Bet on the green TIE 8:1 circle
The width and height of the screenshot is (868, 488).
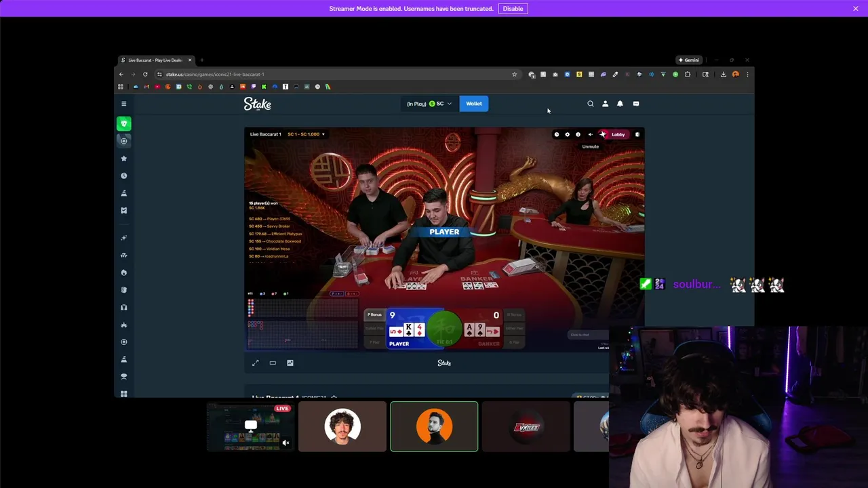[x=445, y=329]
